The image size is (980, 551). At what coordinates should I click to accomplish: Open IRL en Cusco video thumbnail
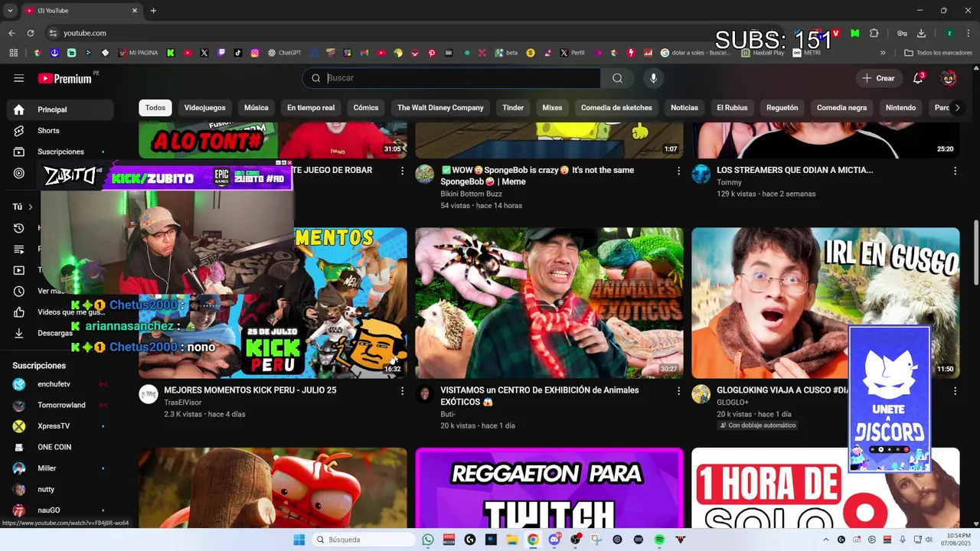(825, 302)
